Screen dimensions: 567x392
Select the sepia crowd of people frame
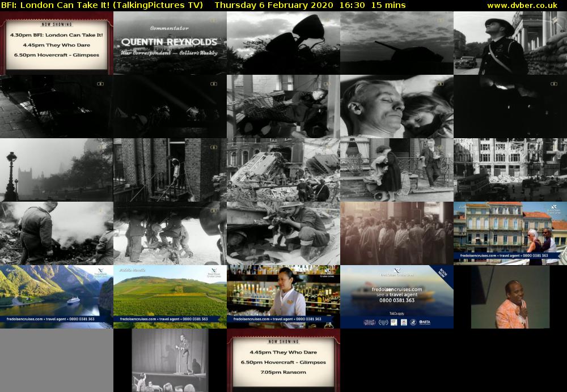tap(397, 233)
